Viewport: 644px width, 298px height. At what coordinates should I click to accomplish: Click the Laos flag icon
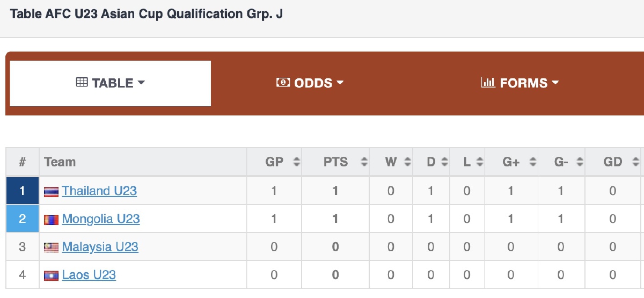[52, 275]
